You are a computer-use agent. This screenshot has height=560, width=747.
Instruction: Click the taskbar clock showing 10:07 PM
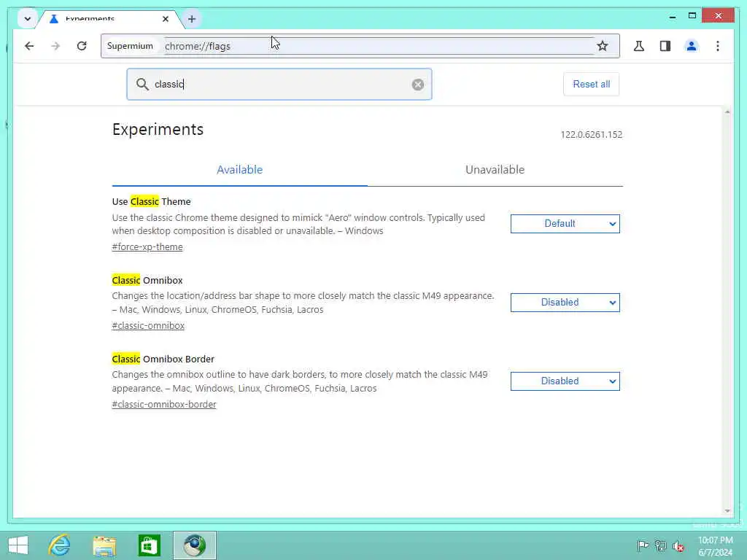[715, 545]
